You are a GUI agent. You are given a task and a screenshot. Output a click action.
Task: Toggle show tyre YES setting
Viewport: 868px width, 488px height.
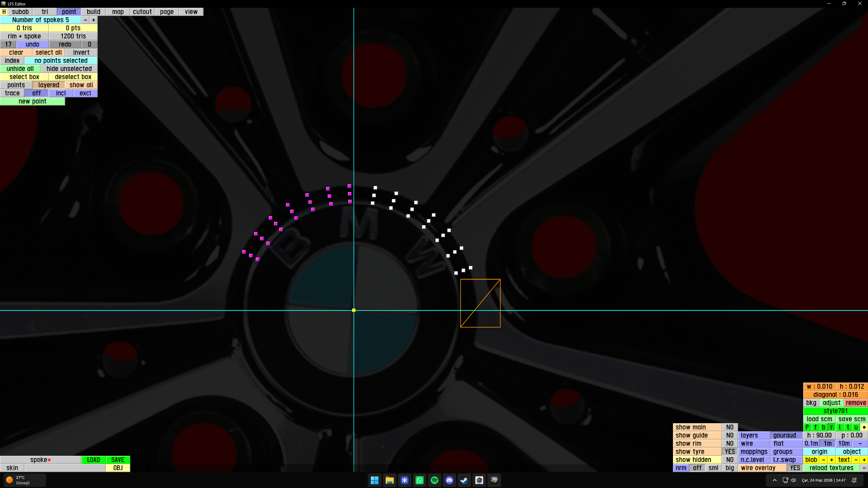pyautogui.click(x=730, y=452)
